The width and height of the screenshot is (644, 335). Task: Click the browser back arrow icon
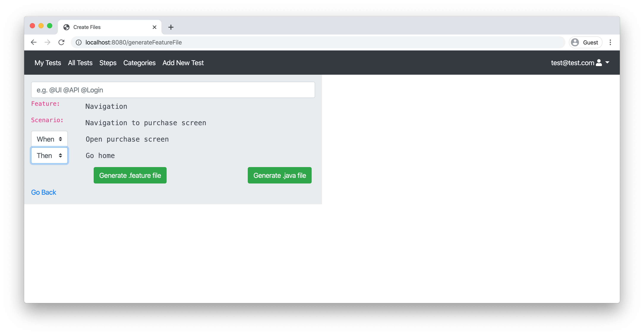(34, 42)
